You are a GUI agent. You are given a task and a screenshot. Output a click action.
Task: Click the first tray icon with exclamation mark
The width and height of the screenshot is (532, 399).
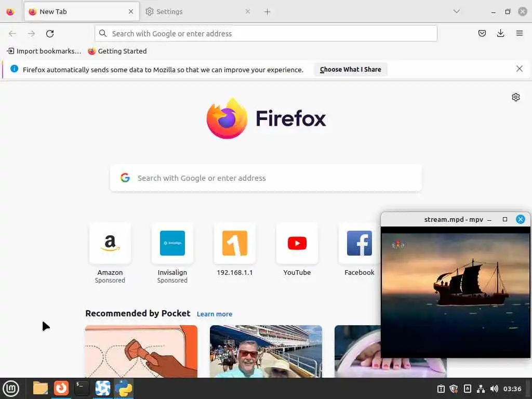click(441, 389)
